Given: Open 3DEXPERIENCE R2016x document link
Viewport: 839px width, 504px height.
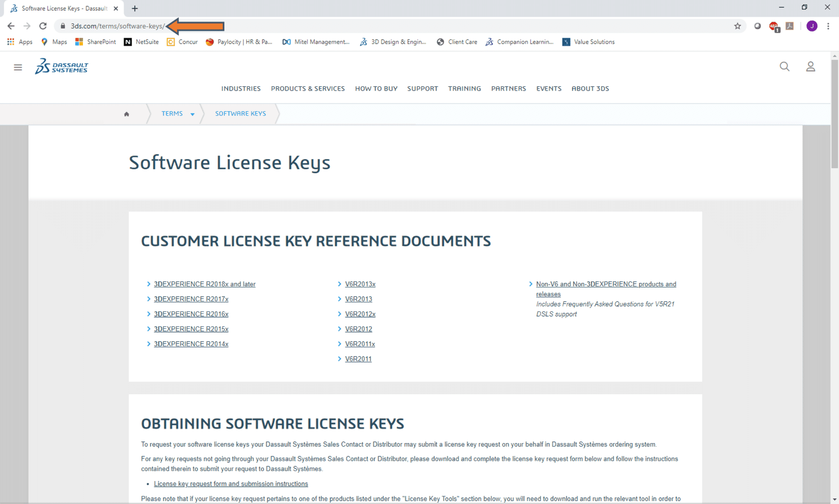Looking at the screenshot, I should pyautogui.click(x=191, y=314).
